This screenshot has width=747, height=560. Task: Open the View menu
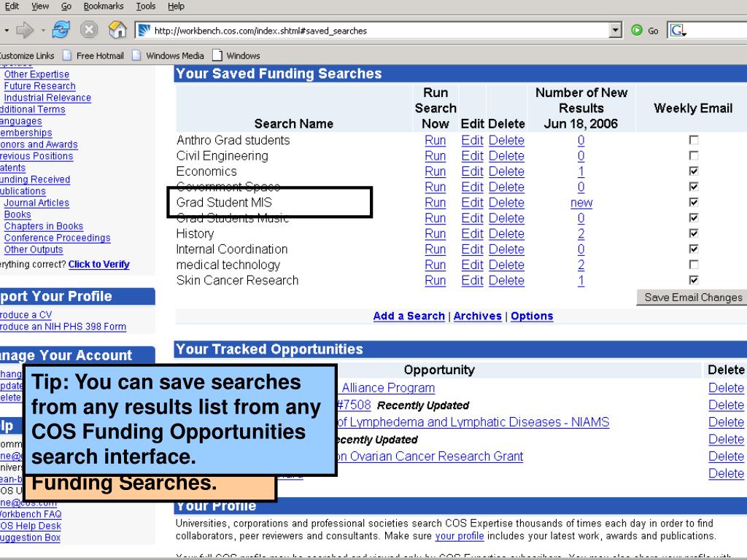click(x=40, y=6)
